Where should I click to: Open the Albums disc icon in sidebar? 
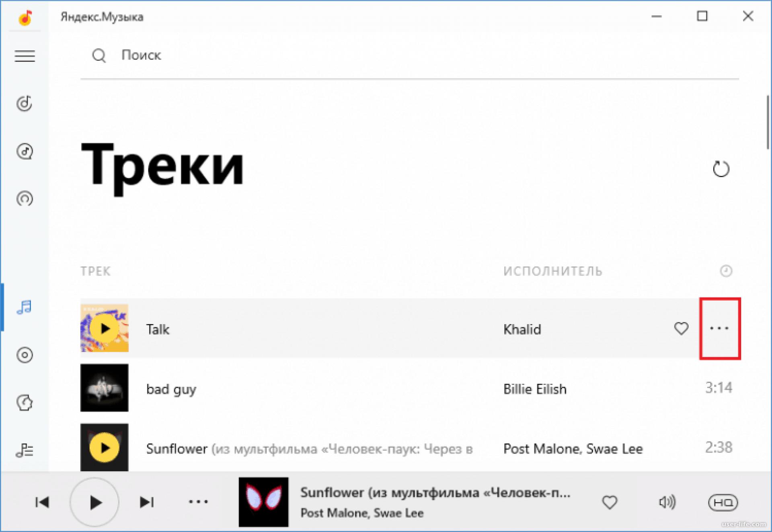[x=25, y=355]
